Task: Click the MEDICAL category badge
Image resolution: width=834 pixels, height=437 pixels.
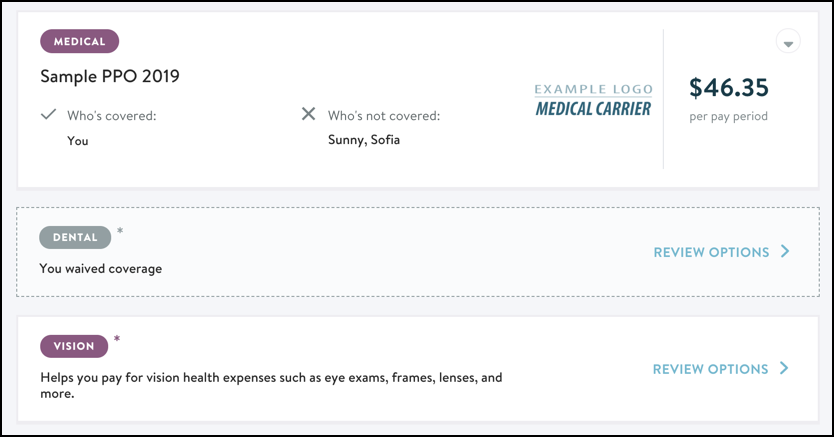Action: (79, 41)
